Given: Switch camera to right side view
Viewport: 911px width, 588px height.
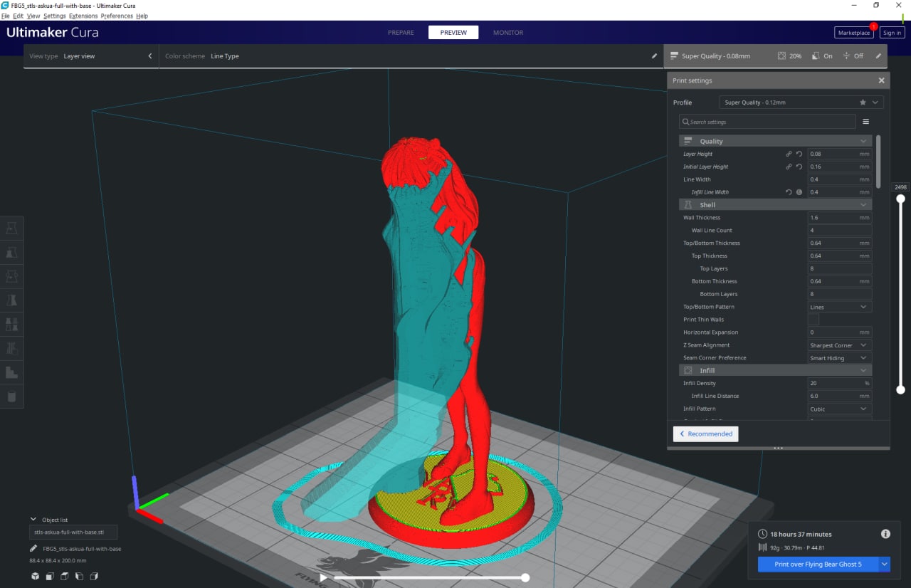Looking at the screenshot, I should (x=94, y=576).
